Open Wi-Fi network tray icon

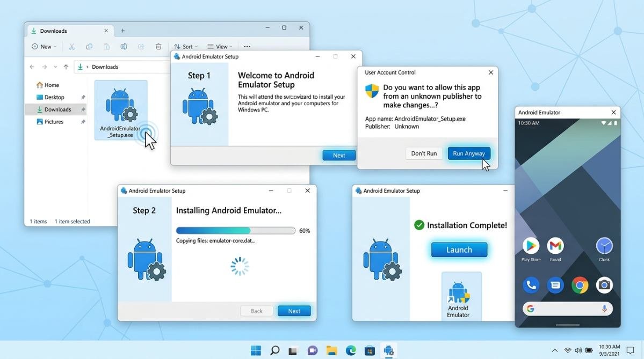tap(568, 350)
